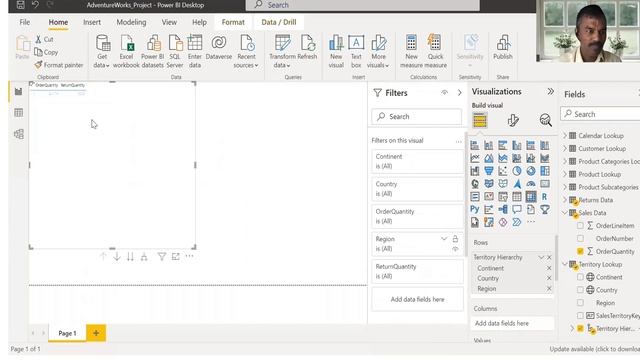Uncheck the Territory Hierarchy checkbox

[580, 329]
